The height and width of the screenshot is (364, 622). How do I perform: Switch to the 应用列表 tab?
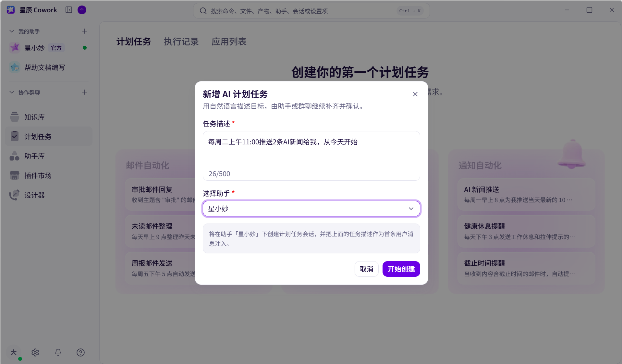point(229,42)
